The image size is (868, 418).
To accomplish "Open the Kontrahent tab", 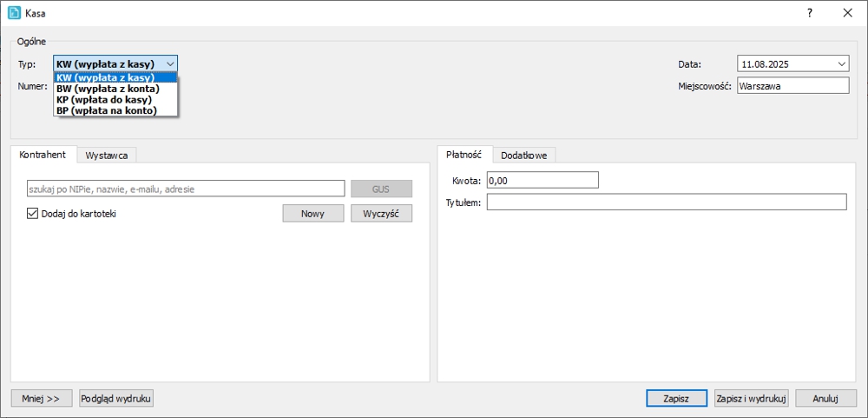I will pyautogui.click(x=43, y=154).
